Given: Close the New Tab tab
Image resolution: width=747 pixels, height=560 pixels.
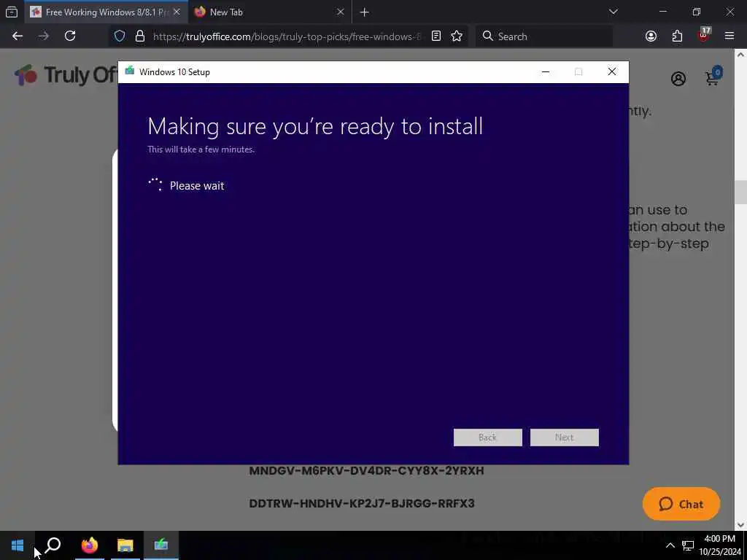Looking at the screenshot, I should tap(340, 12).
